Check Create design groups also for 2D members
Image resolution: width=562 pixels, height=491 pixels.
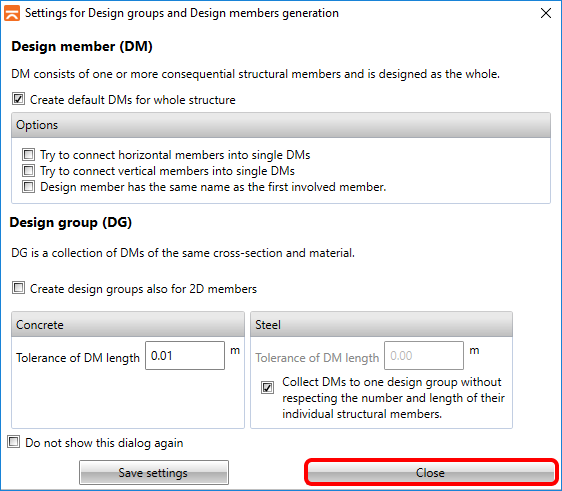pos(18,288)
